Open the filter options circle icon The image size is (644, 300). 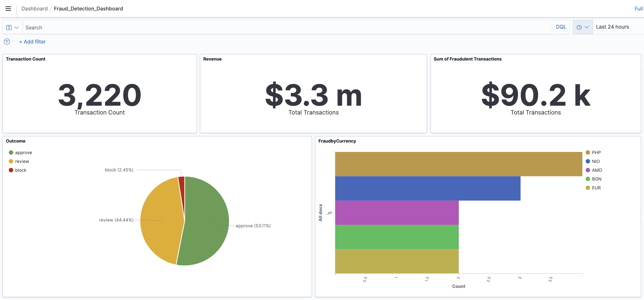tap(7, 42)
